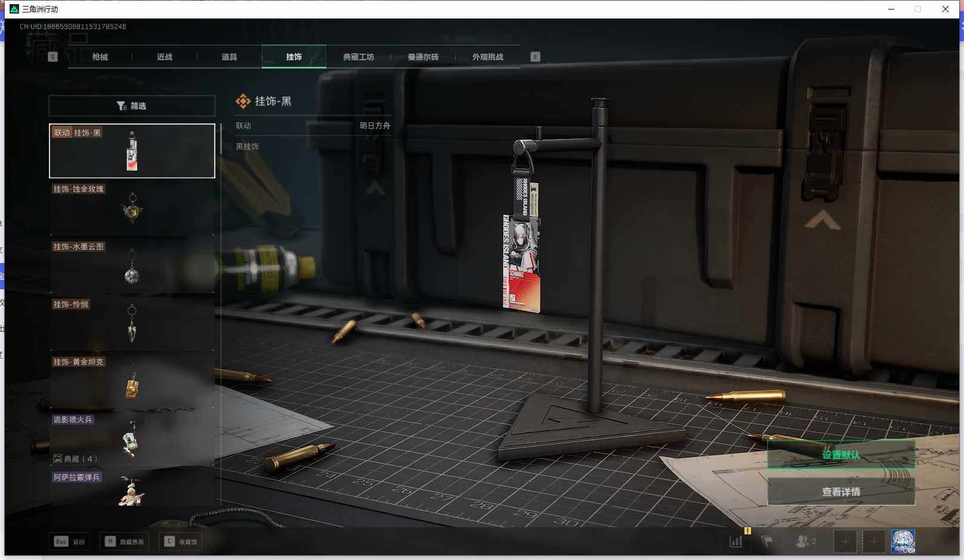This screenshot has width=964, height=560.
Task: Click the Q key previous-tab icon
Action: click(52, 57)
